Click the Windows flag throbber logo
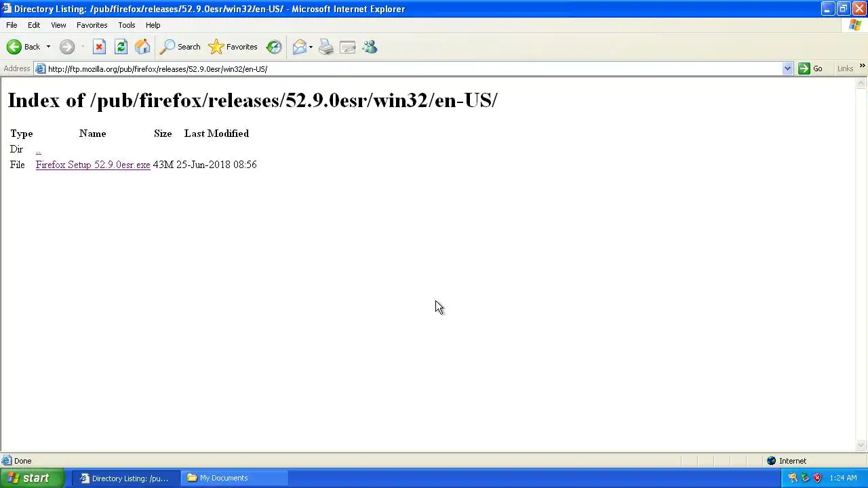The image size is (868, 488). (x=855, y=25)
